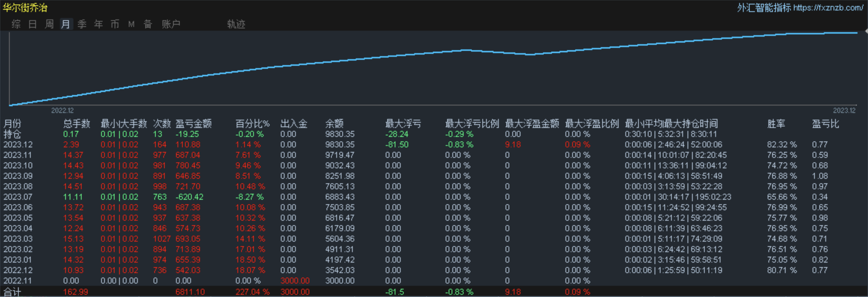Click the 胜率 column header
This screenshot has height=297, width=868.
pos(776,123)
